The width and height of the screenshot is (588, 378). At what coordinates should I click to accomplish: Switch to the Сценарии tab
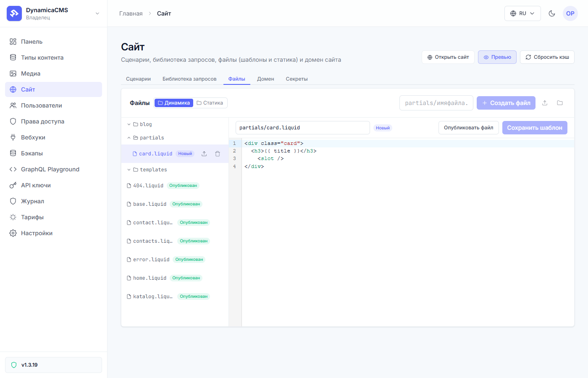(138, 79)
